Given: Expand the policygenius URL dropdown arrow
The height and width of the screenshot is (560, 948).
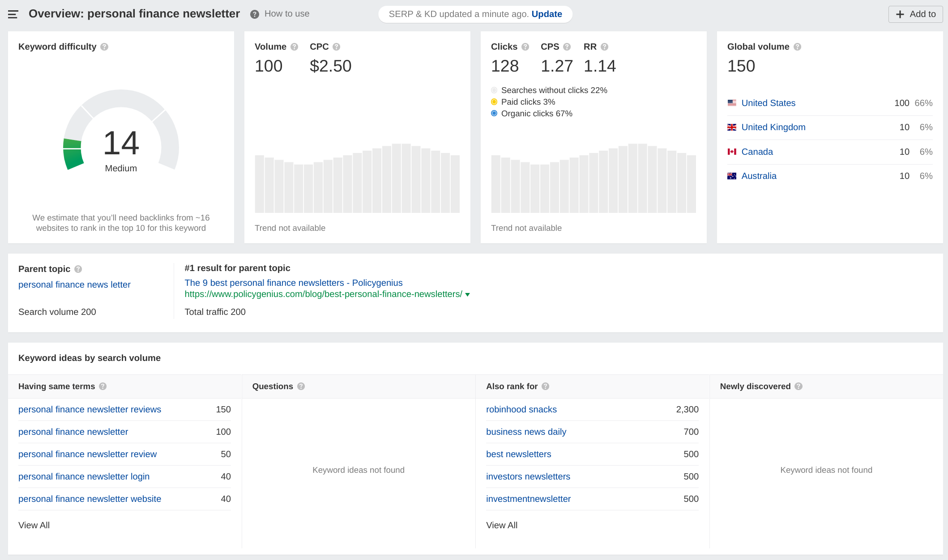Looking at the screenshot, I should point(467,295).
